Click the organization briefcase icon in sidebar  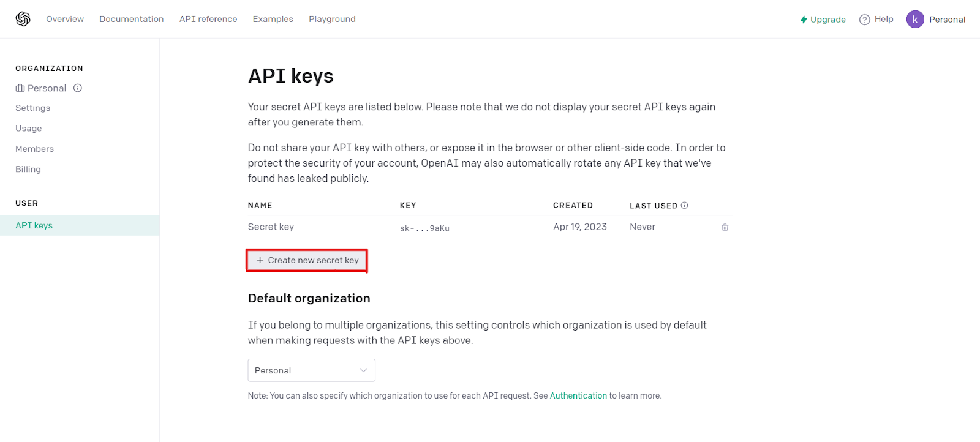pyautogui.click(x=20, y=88)
